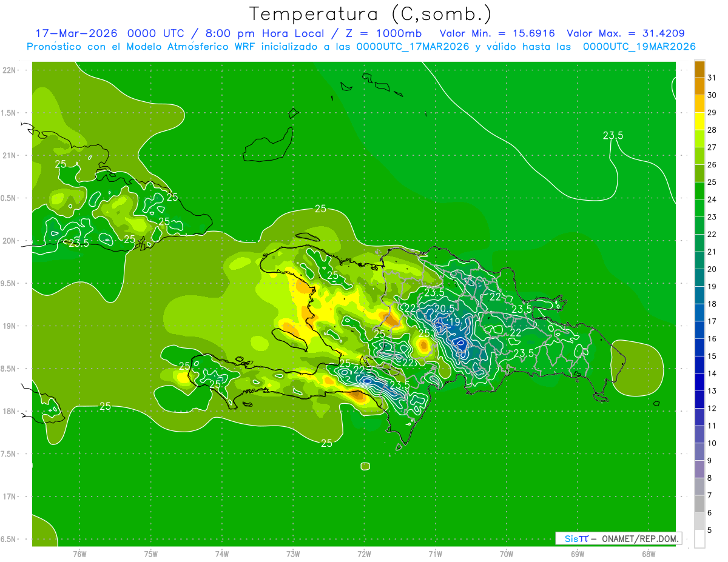728x562 pixels.
Task: Click the latitude axis label "17N"
Action: (9, 497)
